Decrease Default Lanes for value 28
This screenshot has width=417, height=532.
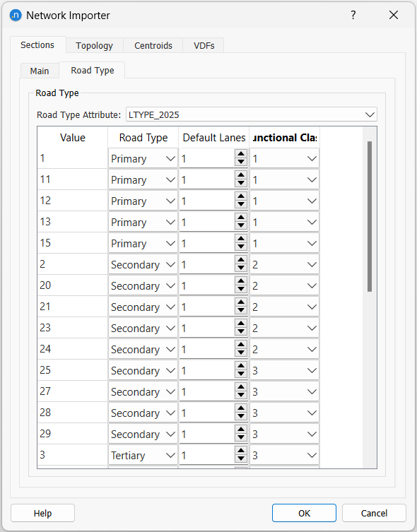[x=241, y=417]
